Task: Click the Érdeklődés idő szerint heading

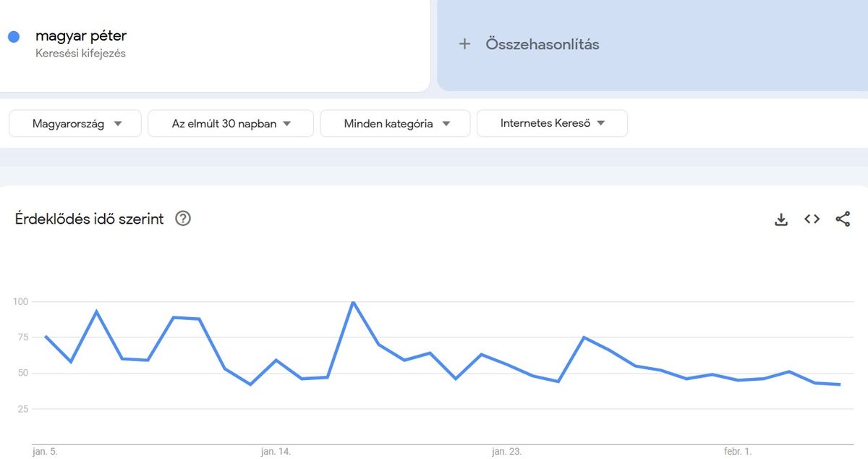Action: tap(90, 219)
